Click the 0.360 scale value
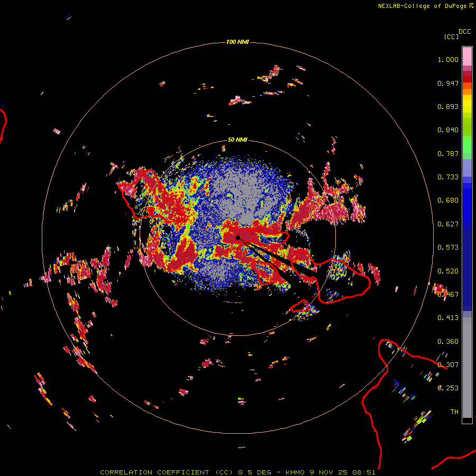Viewport: 476px width, 476px height. (448, 342)
